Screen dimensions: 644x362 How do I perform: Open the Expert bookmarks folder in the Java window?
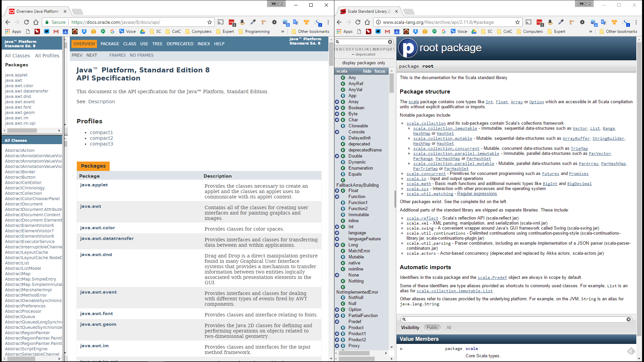tap(225, 32)
